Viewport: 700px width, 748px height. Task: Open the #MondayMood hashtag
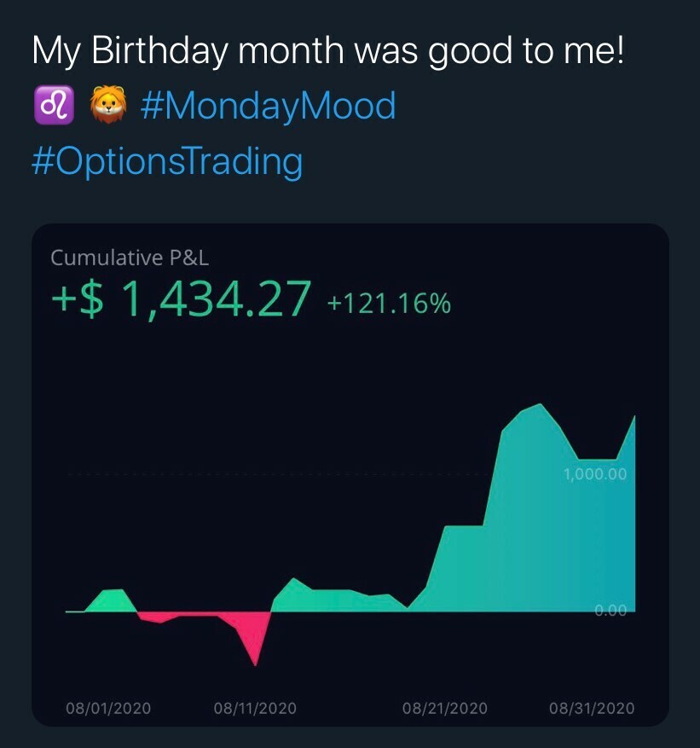(x=265, y=107)
